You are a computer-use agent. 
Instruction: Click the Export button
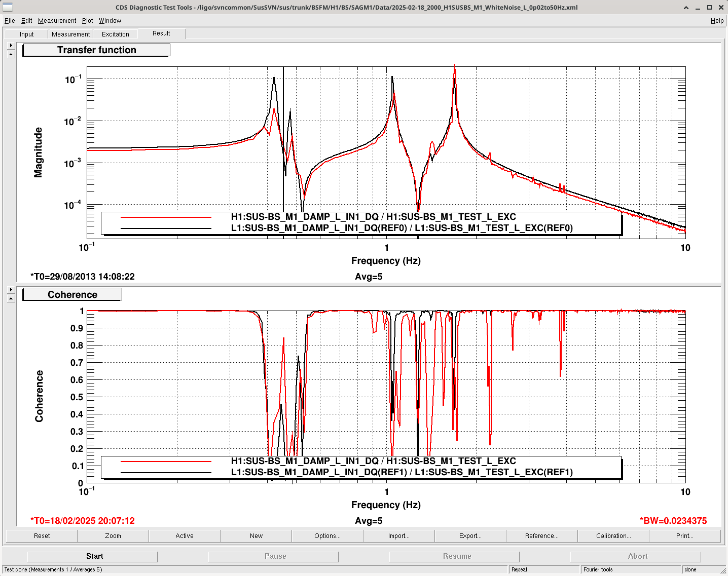coord(470,536)
